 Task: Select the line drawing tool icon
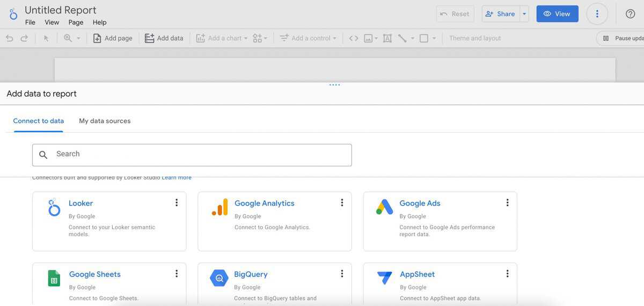tap(402, 38)
